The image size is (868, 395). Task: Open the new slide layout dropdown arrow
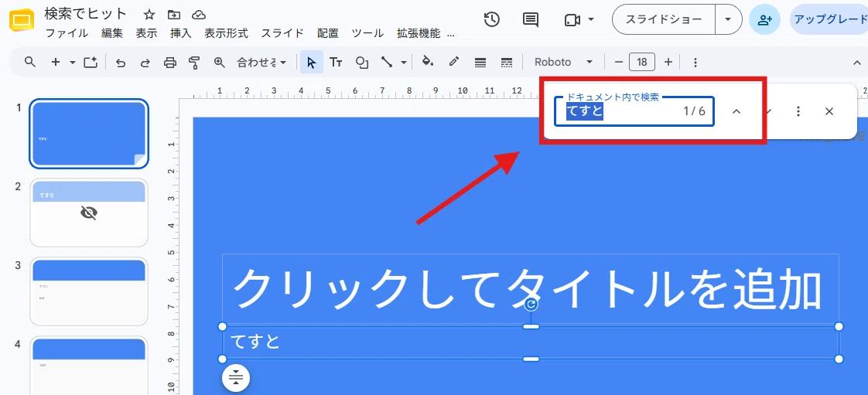point(73,63)
